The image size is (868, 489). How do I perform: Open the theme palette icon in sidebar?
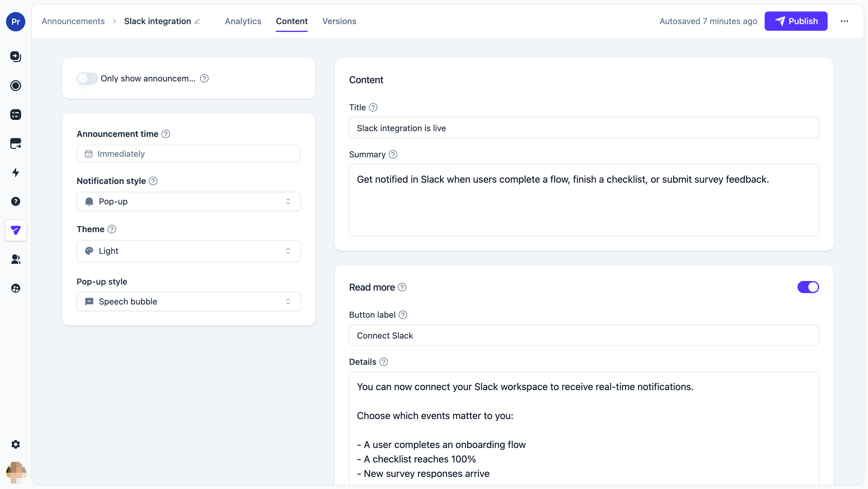(x=15, y=288)
